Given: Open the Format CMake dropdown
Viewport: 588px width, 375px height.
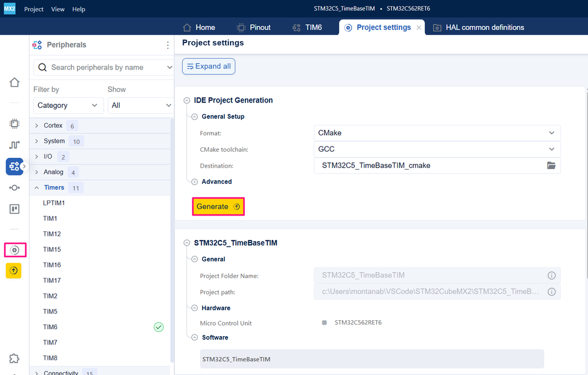Looking at the screenshot, I should coord(437,132).
